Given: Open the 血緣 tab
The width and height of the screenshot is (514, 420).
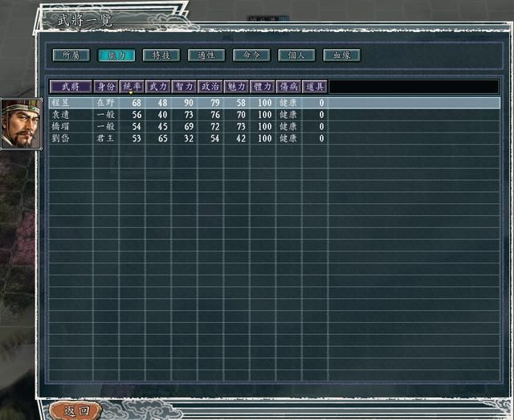Looking at the screenshot, I should coord(342,55).
